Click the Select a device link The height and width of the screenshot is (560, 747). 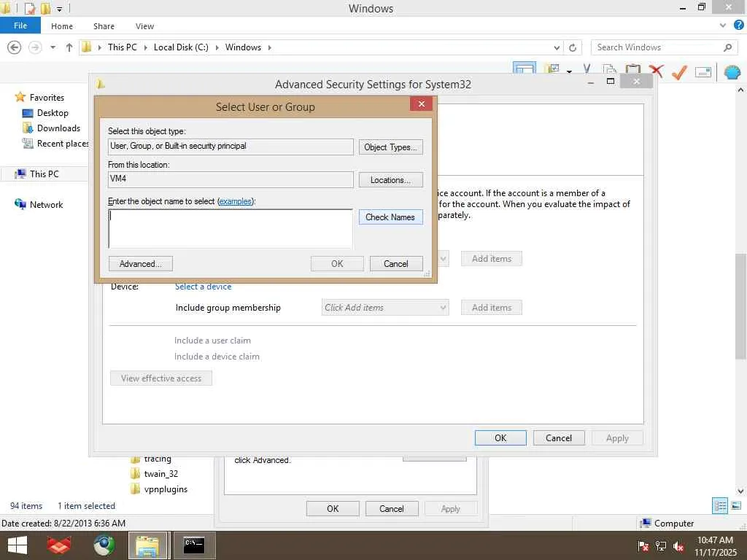coord(203,287)
